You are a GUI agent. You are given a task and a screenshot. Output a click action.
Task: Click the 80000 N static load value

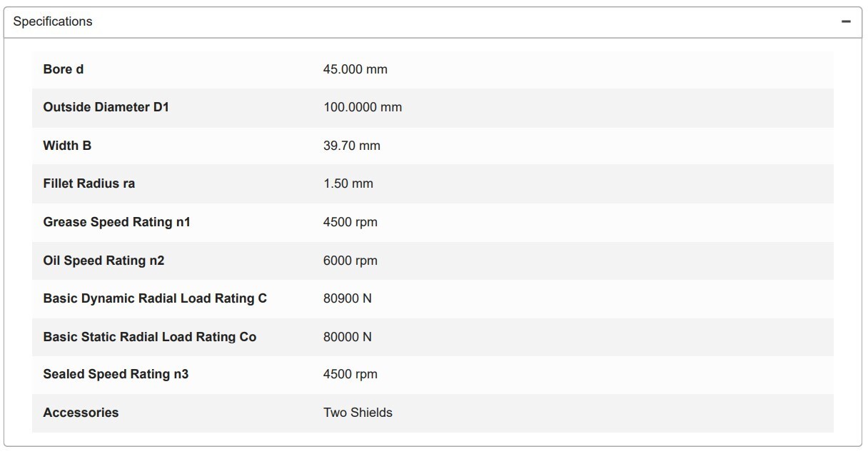(x=348, y=337)
